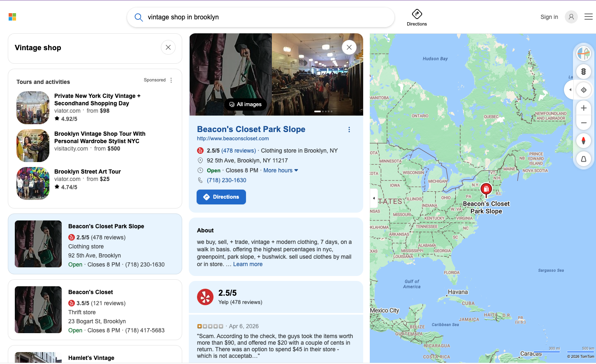This screenshot has height=364, width=596.
Task: Click the clock icon beside opening hours
Action: click(200, 170)
